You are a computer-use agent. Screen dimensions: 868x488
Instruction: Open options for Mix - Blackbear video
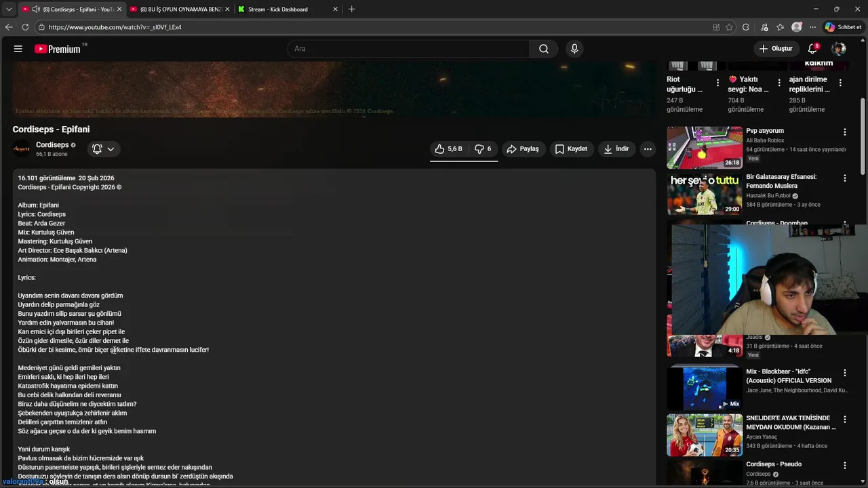(x=845, y=373)
